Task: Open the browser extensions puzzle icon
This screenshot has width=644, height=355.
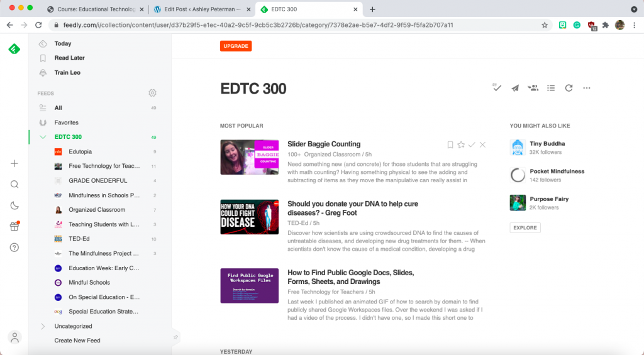Action: click(x=606, y=25)
